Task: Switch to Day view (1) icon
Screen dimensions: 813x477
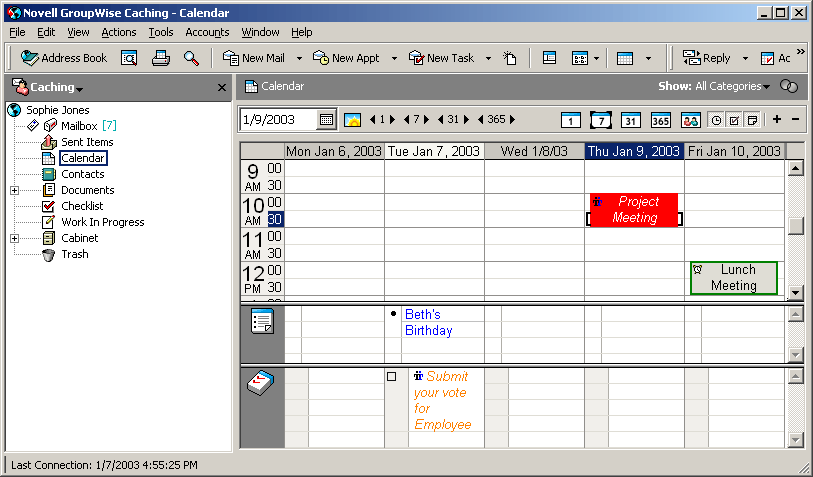Action: (x=571, y=120)
